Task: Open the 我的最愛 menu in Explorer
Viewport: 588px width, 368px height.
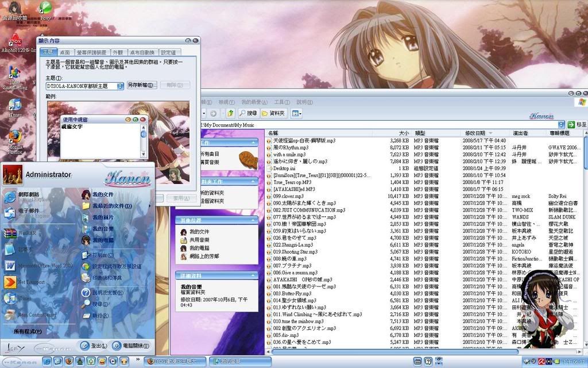Action: (254, 102)
